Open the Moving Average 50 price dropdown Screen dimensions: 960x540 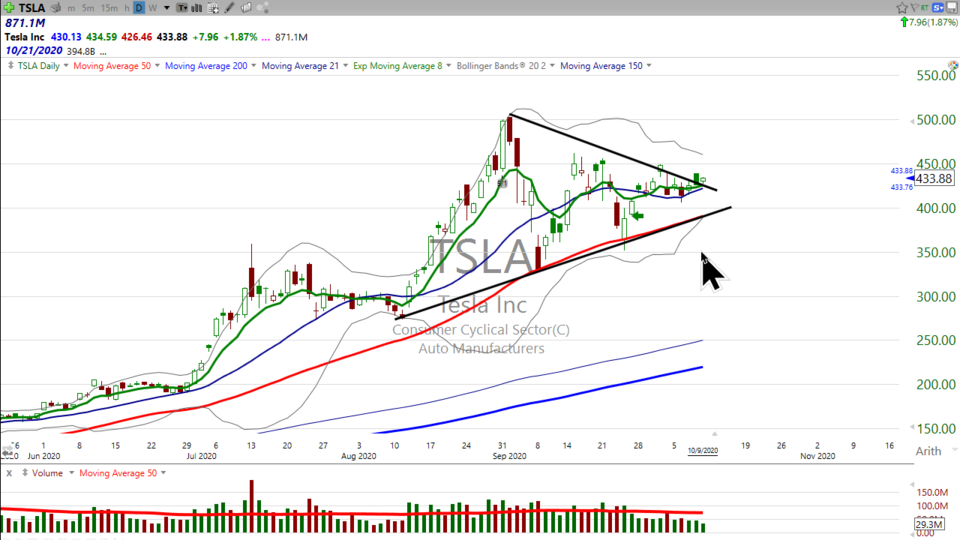(x=157, y=66)
